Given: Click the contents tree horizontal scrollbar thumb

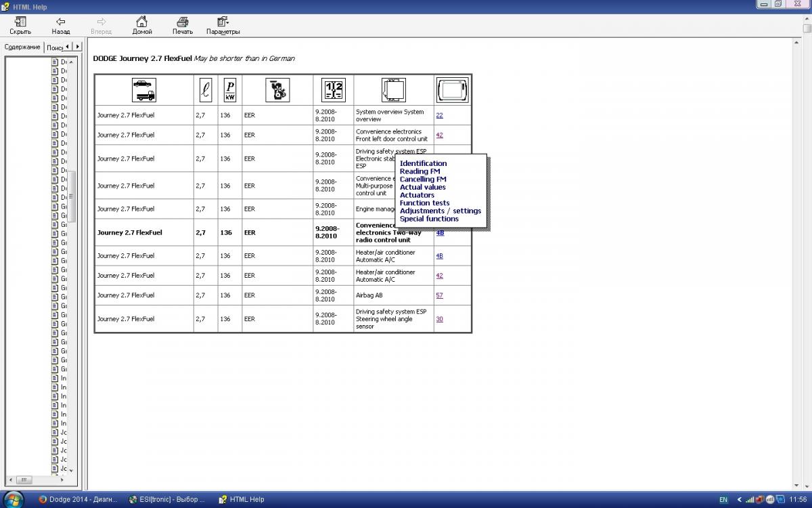Looking at the screenshot, I should 23,479.
